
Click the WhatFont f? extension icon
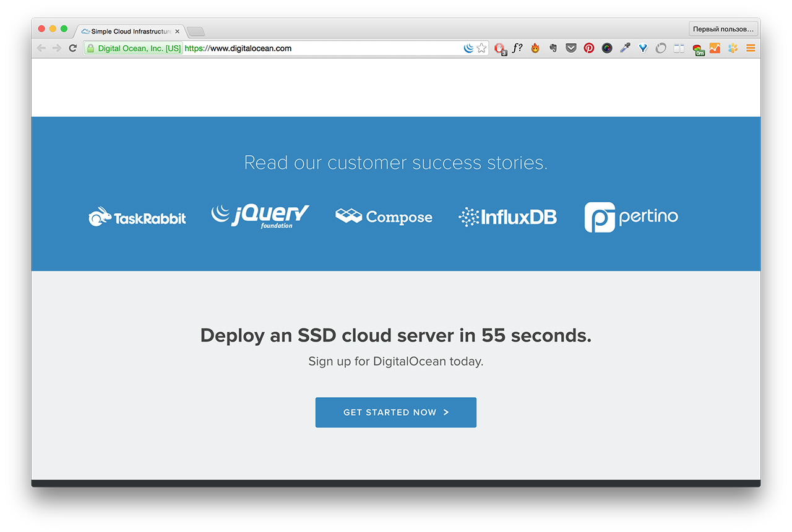517,48
